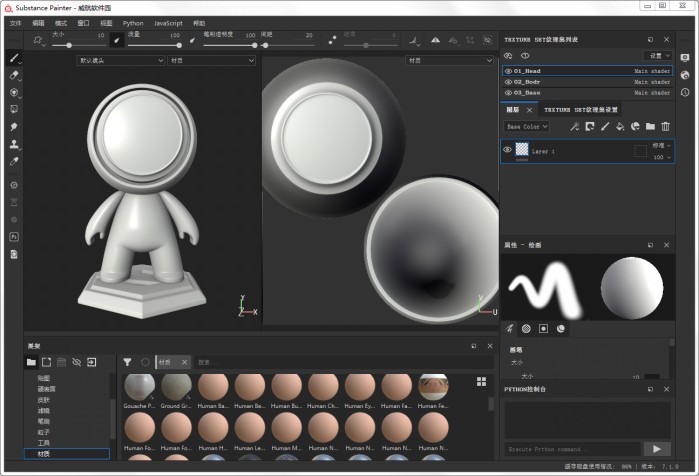Image resolution: width=699 pixels, height=476 pixels.
Task: Toggle visibility of 01_Head texture set
Action: (508, 71)
